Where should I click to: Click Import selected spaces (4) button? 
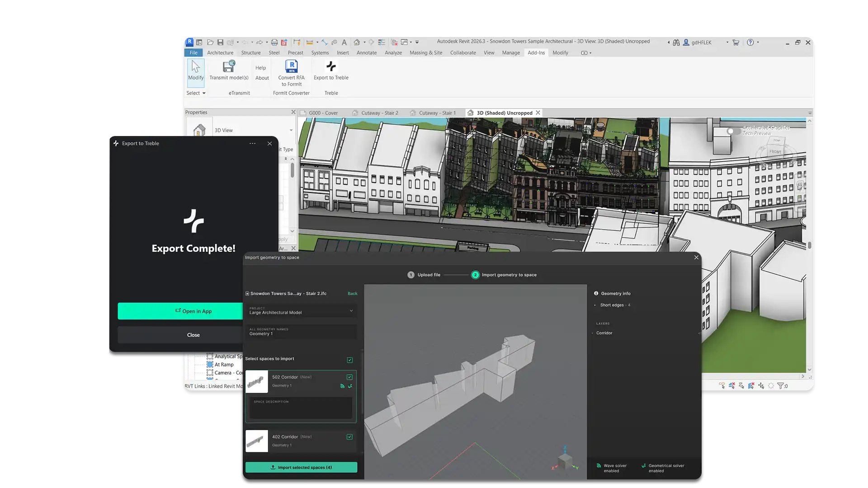click(301, 468)
